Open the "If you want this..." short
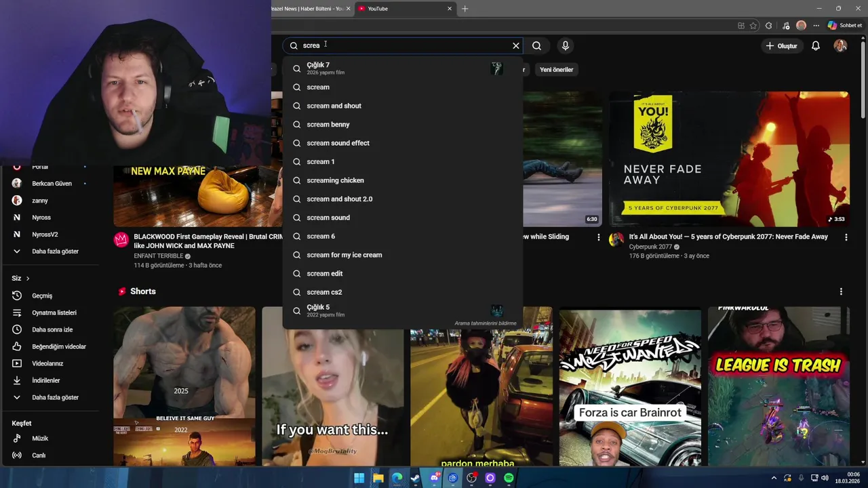 (332, 386)
